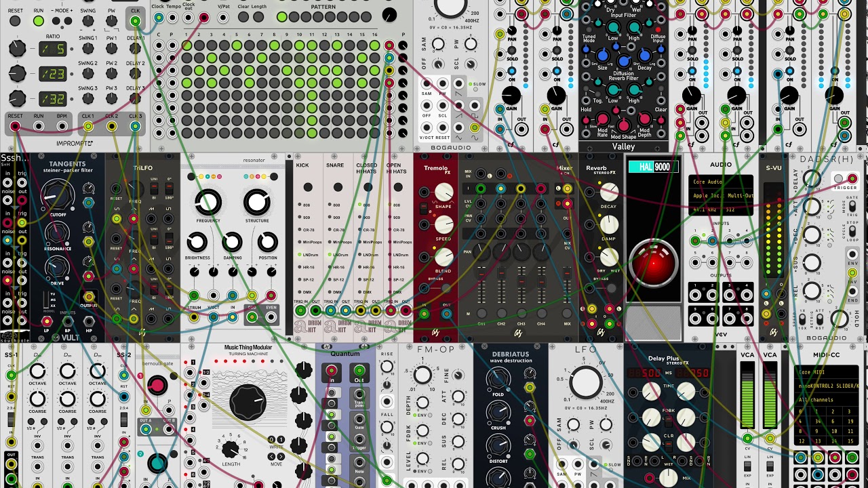Click the Open Hi Hats kit selector button

397,187
